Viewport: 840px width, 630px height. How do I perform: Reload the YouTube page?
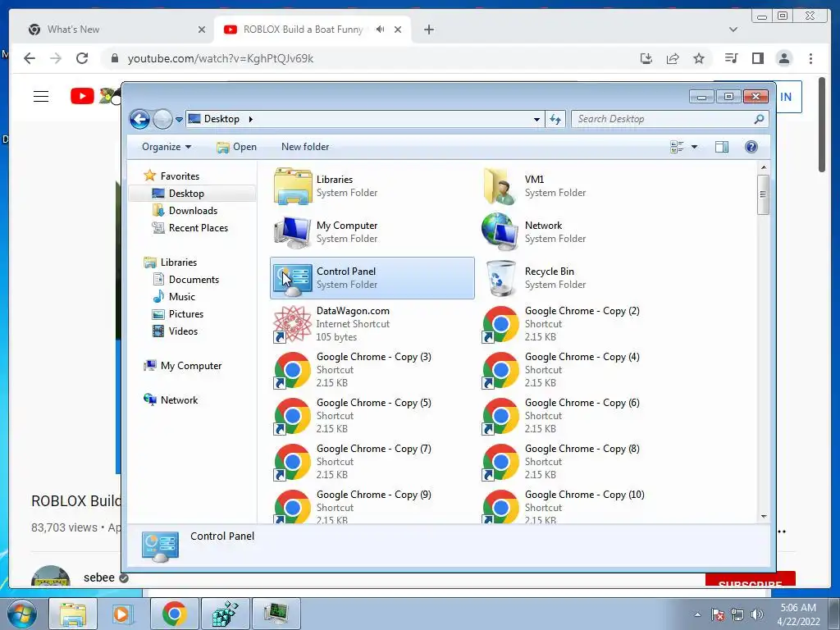(82, 58)
